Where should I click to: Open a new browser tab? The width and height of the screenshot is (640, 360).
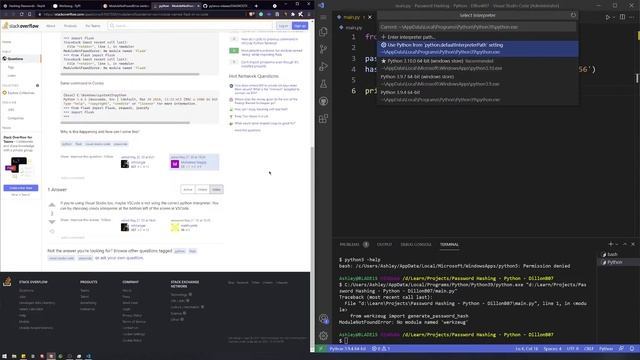point(256,6)
